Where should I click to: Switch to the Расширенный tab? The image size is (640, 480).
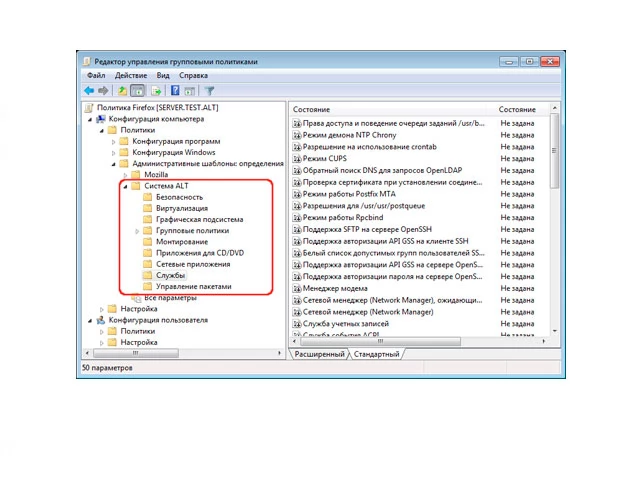[319, 354]
